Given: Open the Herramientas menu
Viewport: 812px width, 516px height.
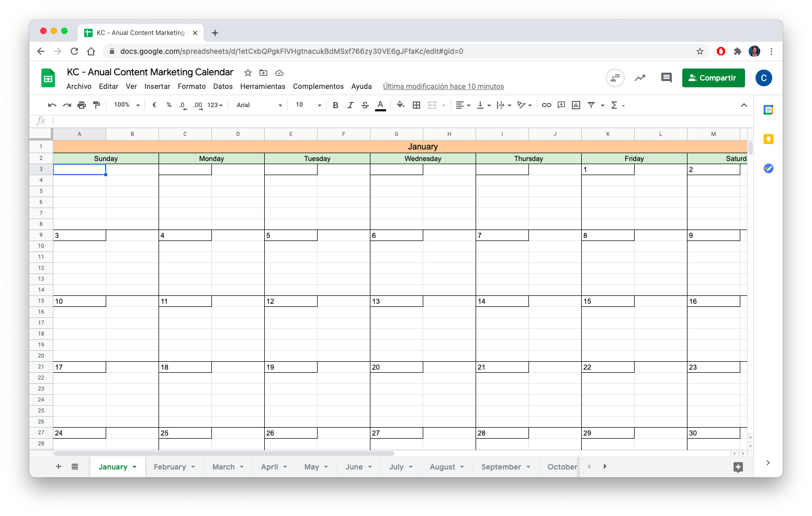Looking at the screenshot, I should (263, 86).
